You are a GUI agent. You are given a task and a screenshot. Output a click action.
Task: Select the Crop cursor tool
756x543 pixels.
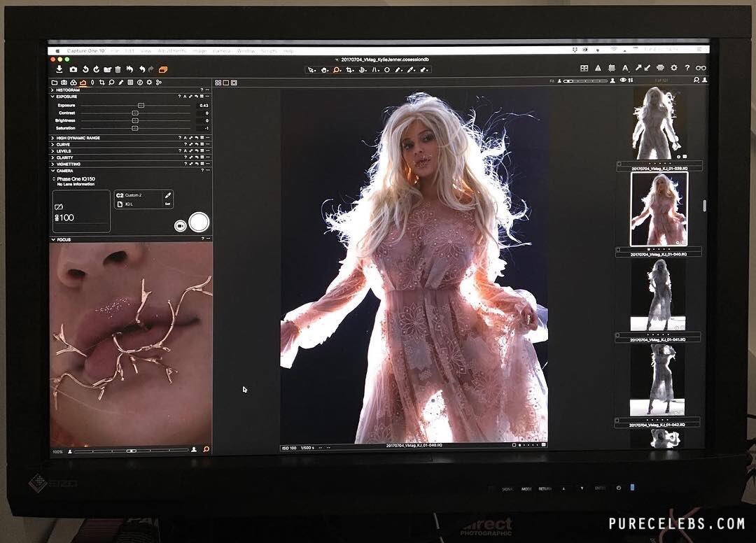349,70
